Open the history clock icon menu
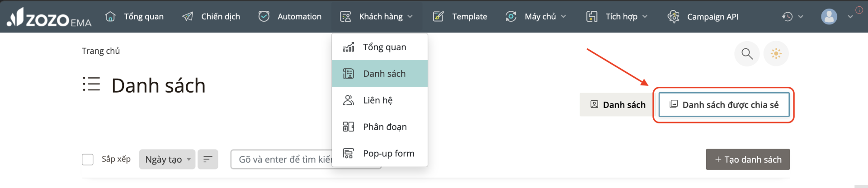Image resolution: width=868 pixels, height=188 pixels. pos(787,17)
